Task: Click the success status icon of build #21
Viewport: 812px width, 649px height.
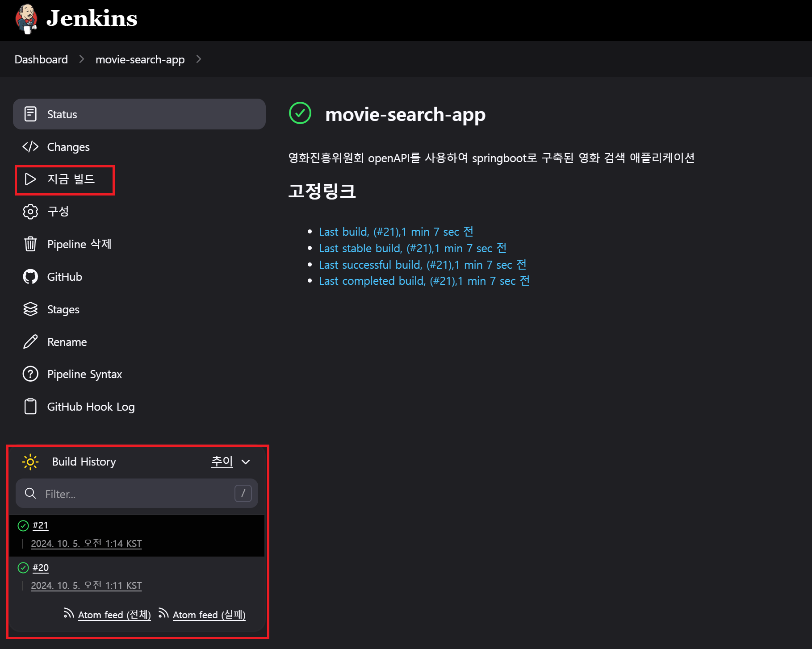Action: (23, 526)
